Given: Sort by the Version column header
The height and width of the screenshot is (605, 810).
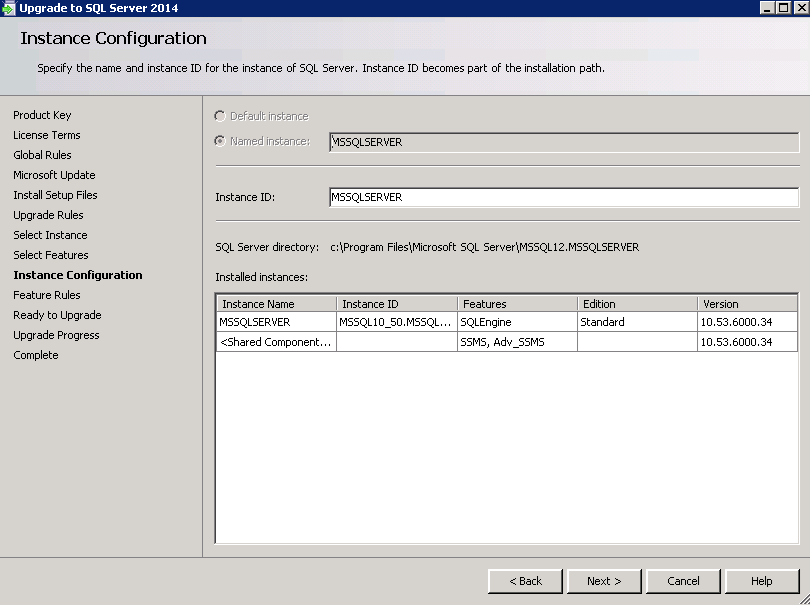Looking at the screenshot, I should tap(747, 304).
